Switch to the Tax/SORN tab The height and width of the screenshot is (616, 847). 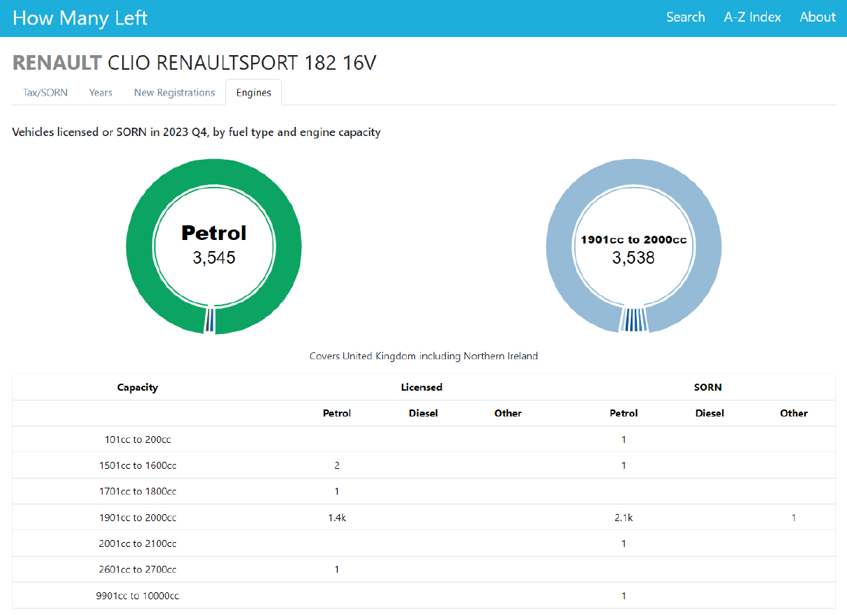(45, 93)
